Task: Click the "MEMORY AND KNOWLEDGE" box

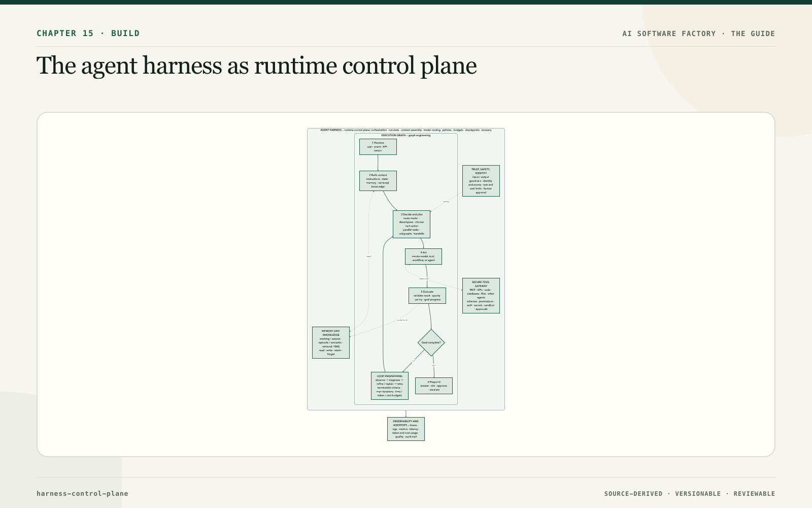Action: [x=331, y=342]
